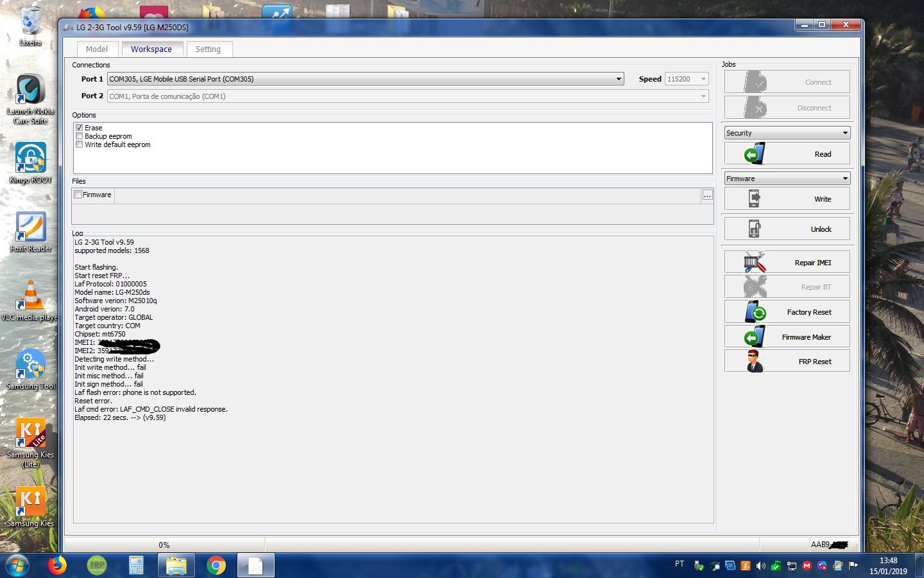Browse for firmware file with ellipsis button

click(707, 195)
